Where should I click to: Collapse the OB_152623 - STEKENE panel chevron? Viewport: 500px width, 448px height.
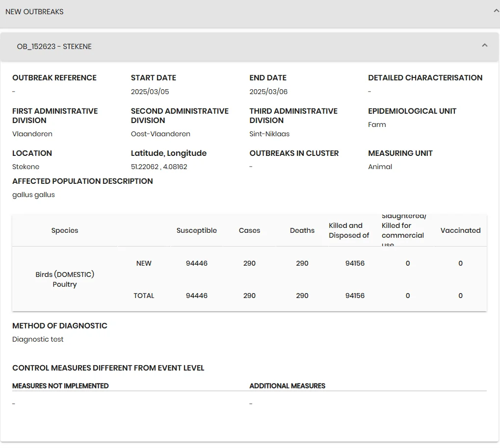coord(485,45)
